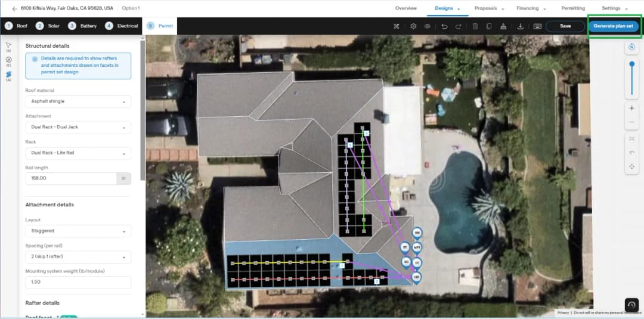Toggle visibility with the eye icon

coord(427,26)
